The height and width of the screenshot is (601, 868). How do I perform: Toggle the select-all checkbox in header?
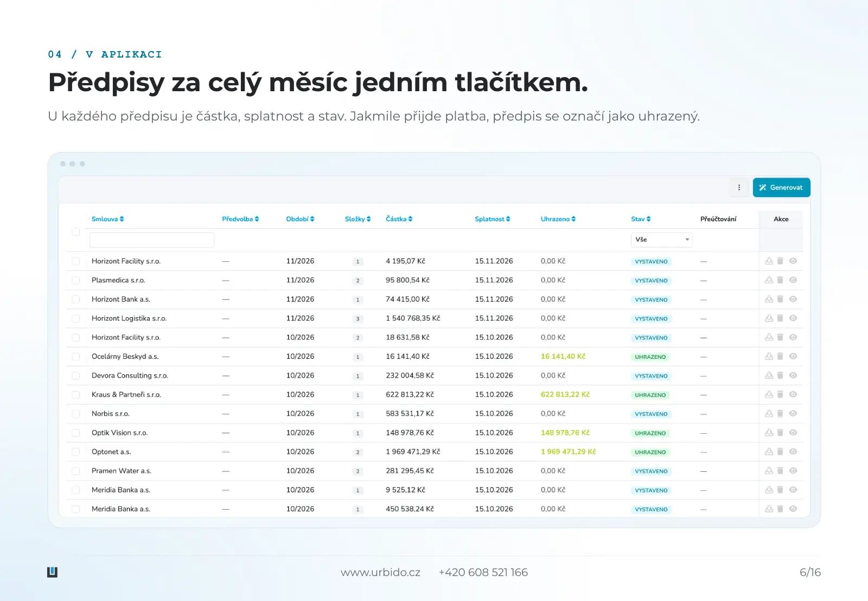[76, 232]
